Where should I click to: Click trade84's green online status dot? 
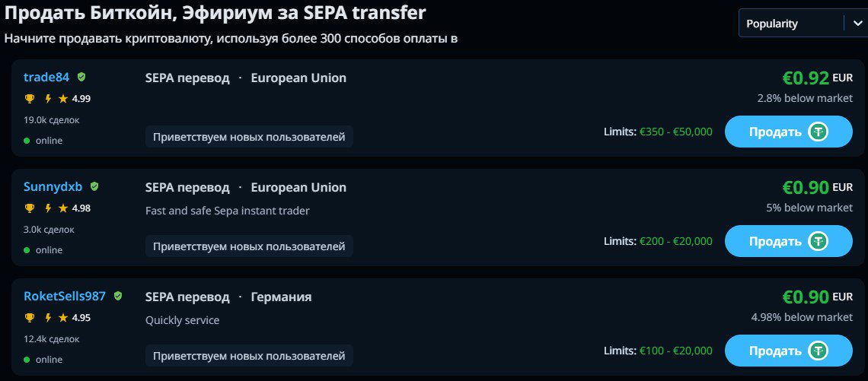[x=27, y=141]
